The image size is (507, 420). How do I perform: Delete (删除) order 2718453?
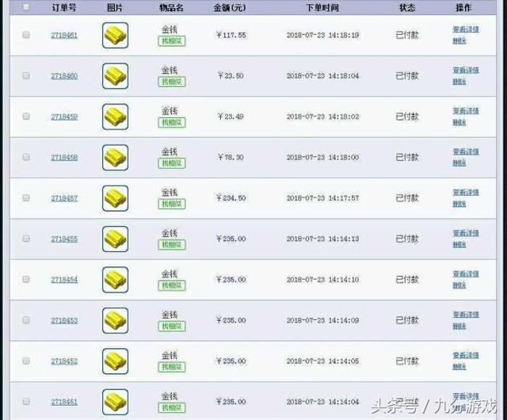click(459, 326)
